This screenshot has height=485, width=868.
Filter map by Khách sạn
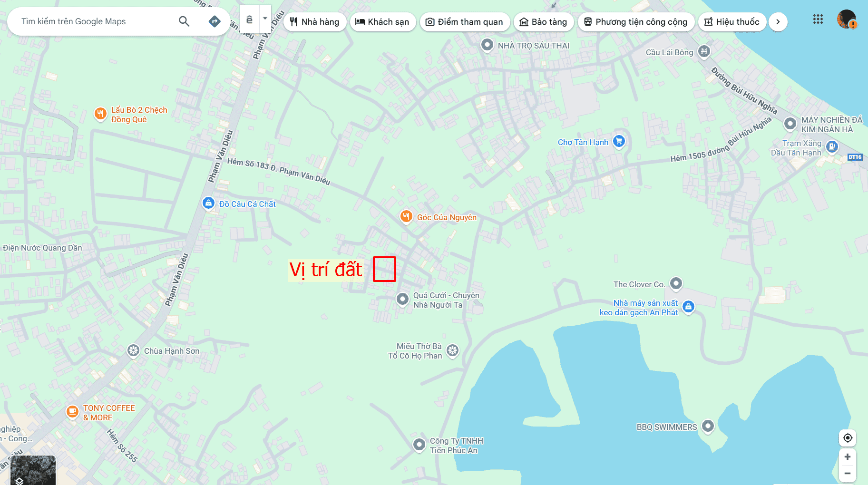(382, 22)
